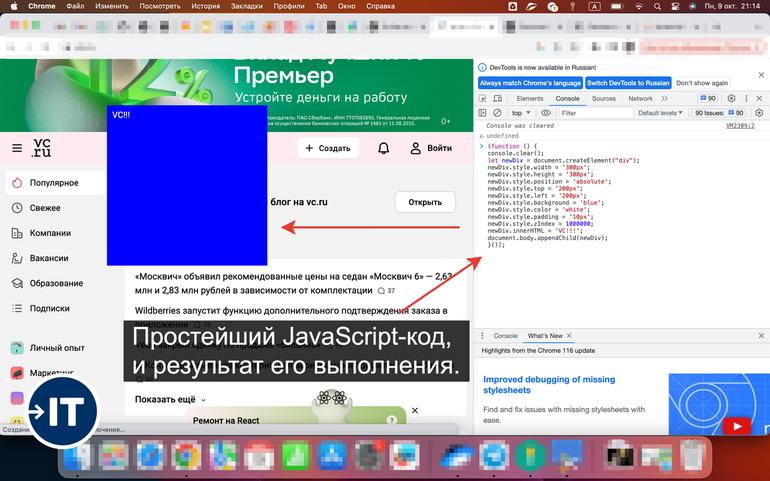Follow the VM2309:2 source link

pyautogui.click(x=740, y=126)
